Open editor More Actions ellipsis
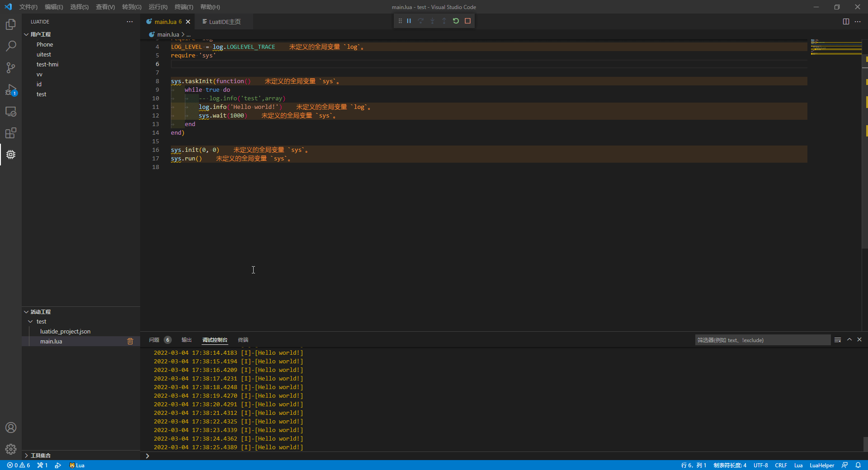The image size is (868, 470). (858, 21)
